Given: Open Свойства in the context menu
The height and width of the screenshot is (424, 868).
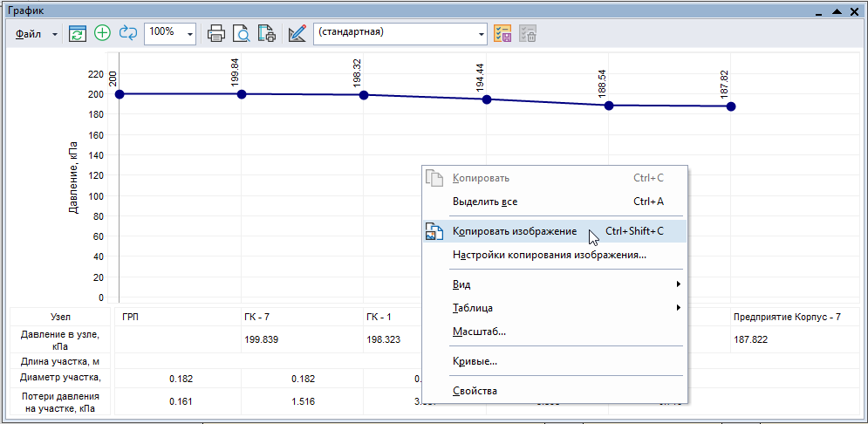Looking at the screenshot, I should pos(475,391).
